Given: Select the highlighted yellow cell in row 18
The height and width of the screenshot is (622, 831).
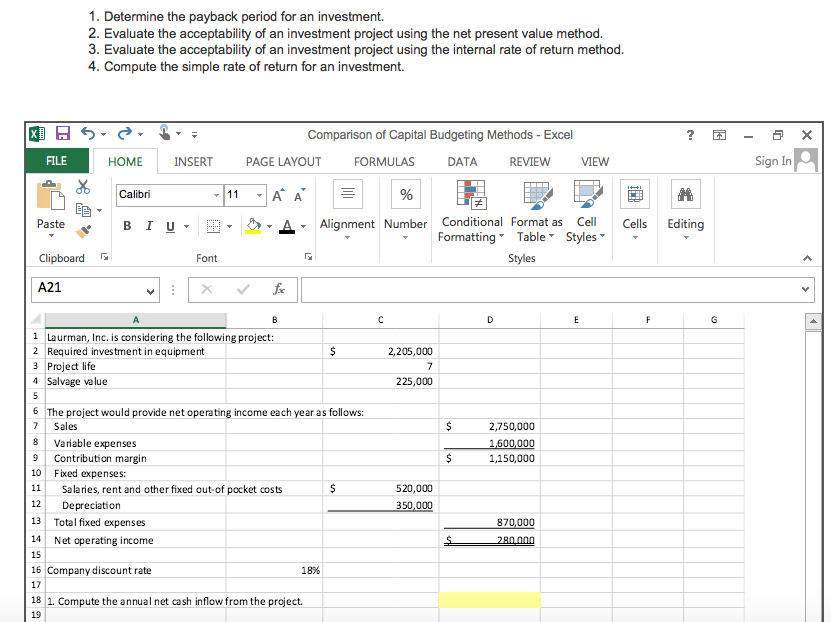Looking at the screenshot, I should click(x=489, y=598).
